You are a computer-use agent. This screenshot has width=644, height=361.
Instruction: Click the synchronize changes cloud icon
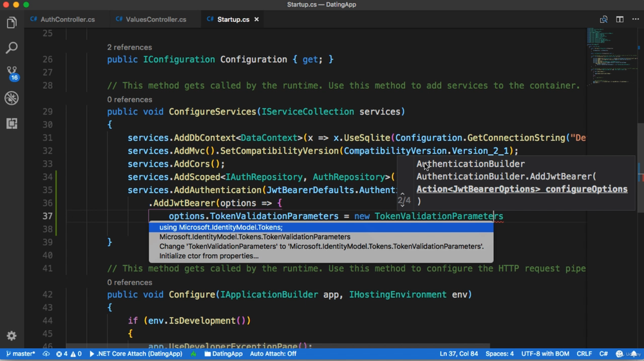[x=46, y=354]
